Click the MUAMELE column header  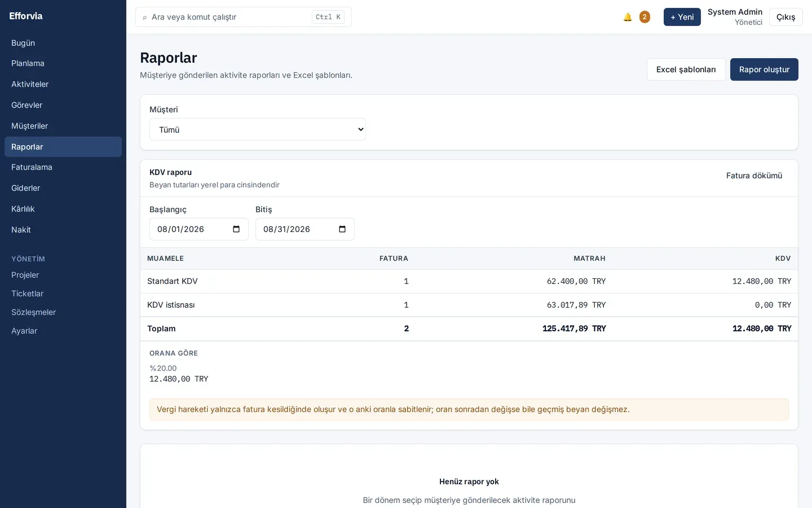165,259
